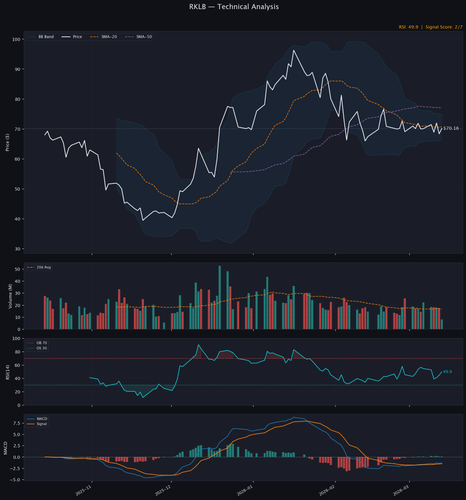The height and width of the screenshot is (500, 466).
Task: Click the '49.9' label ending the RSI line
Action: pyautogui.click(x=447, y=372)
